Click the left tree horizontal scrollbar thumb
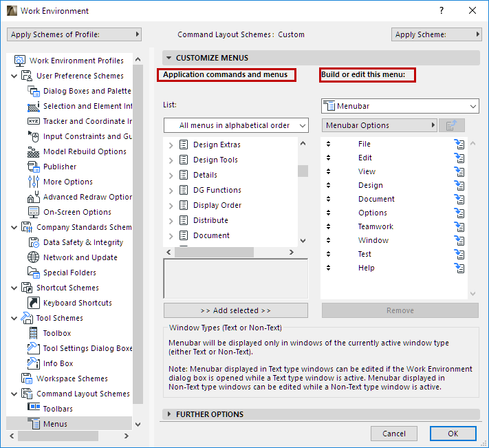This screenshot has height=448, width=489. point(58,436)
